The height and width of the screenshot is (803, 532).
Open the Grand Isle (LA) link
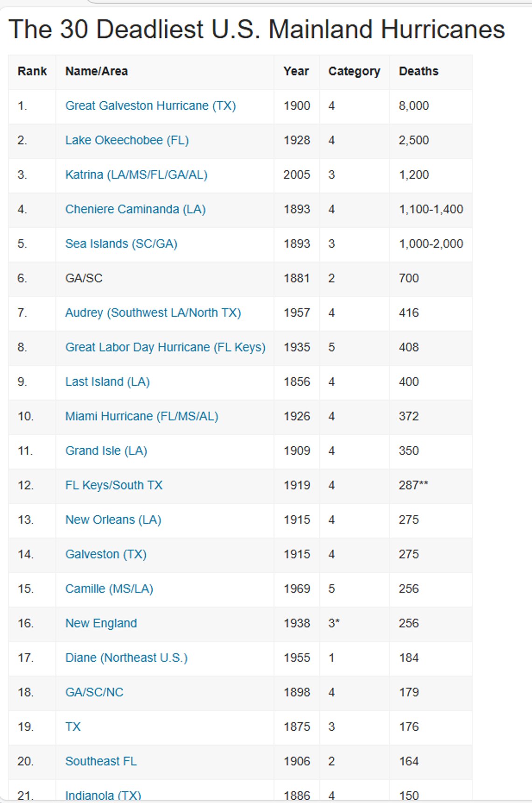pyautogui.click(x=106, y=451)
